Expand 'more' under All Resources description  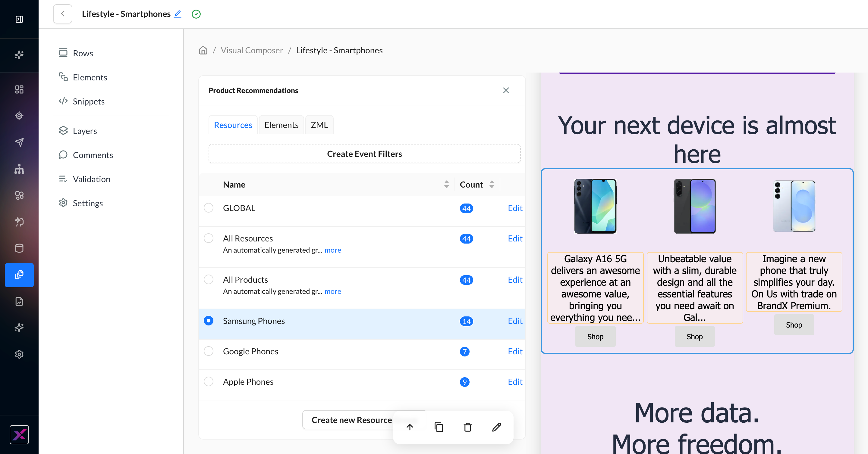(x=332, y=250)
